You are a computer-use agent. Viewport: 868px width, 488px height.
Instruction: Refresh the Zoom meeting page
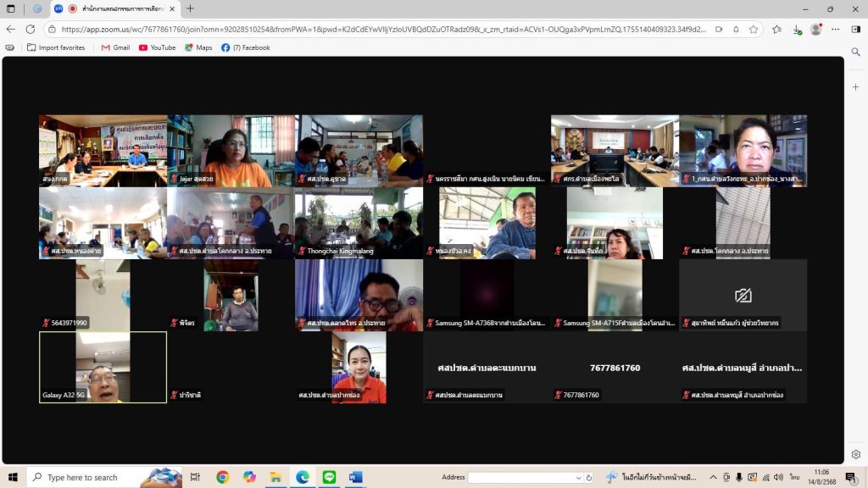coord(31,29)
